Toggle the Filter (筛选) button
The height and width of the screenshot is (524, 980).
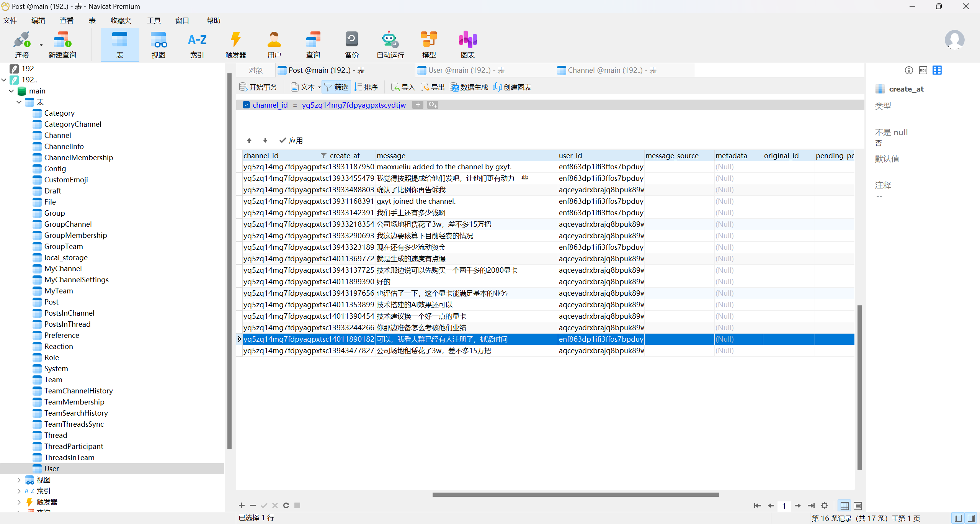[336, 87]
